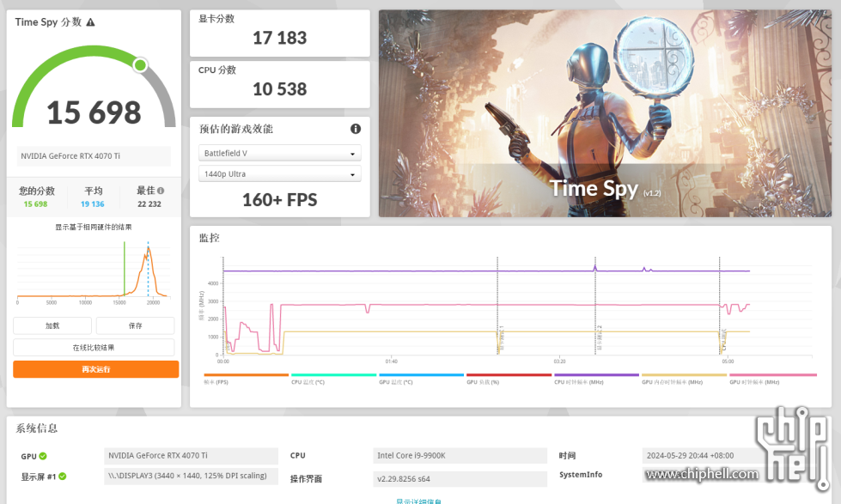
Task: Click the 05:00 mark on monitoring timeline
Action: [728, 361]
